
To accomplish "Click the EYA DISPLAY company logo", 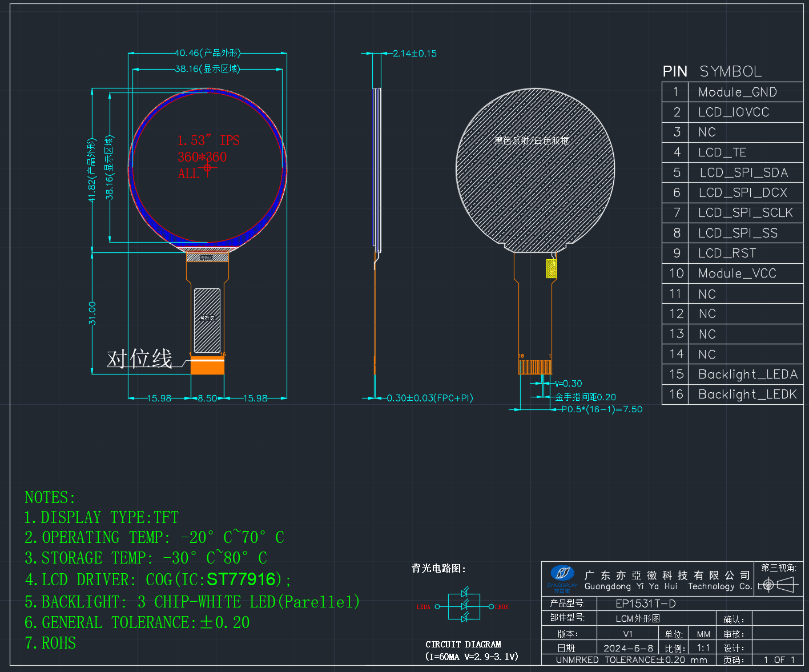I will (562, 579).
